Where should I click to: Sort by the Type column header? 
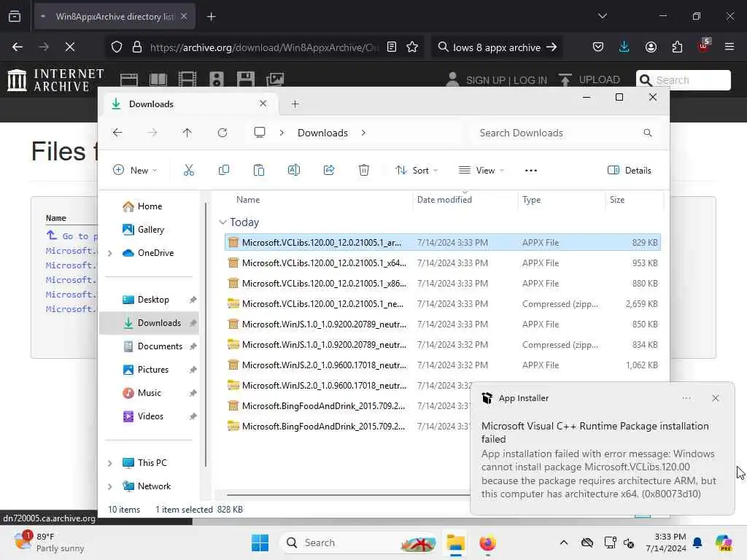[531, 200]
